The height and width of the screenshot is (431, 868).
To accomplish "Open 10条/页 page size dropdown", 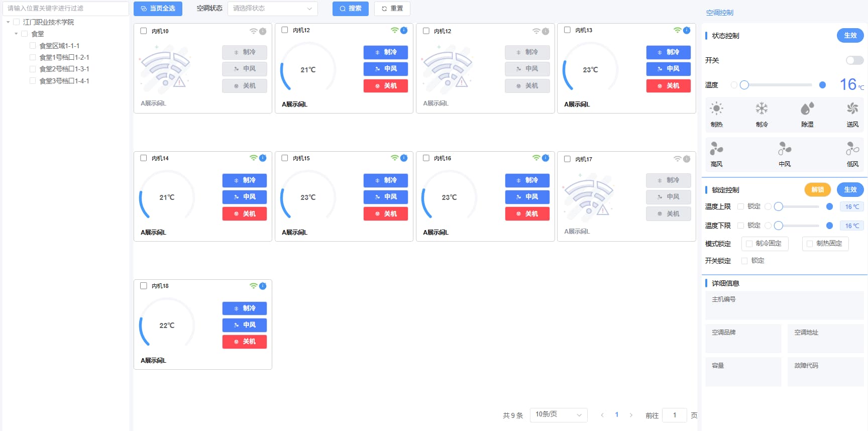I will pyautogui.click(x=559, y=414).
